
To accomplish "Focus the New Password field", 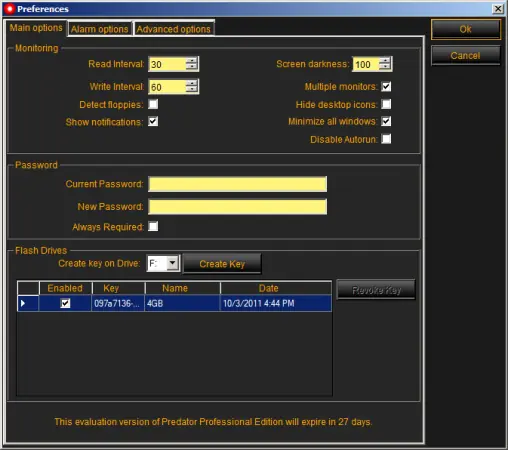I will 237,207.
